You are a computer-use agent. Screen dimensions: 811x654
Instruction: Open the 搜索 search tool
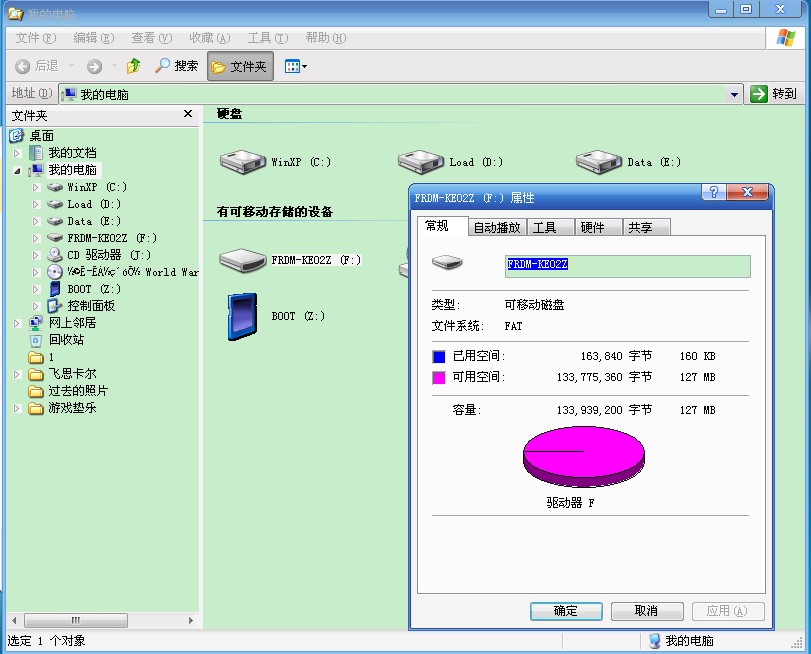176,66
